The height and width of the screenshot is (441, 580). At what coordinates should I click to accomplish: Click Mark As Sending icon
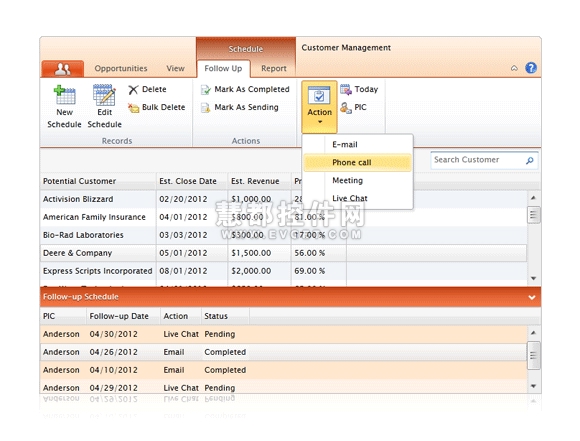point(205,108)
